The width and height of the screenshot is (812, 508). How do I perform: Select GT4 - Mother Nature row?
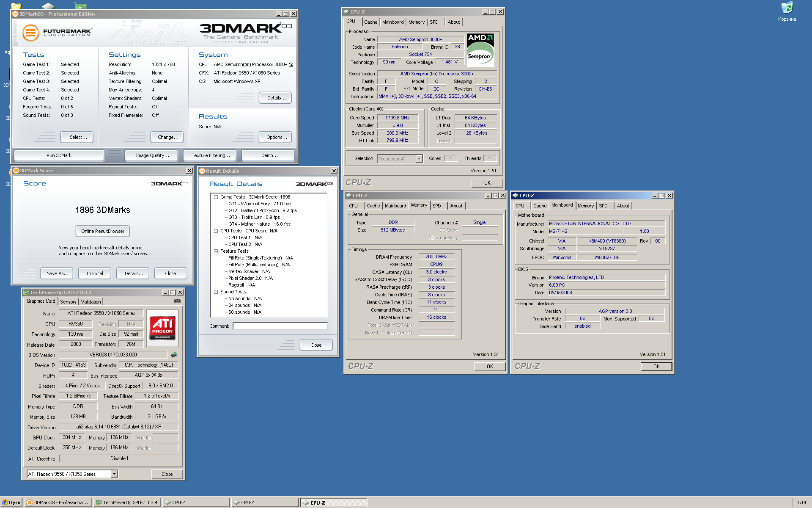(259, 224)
